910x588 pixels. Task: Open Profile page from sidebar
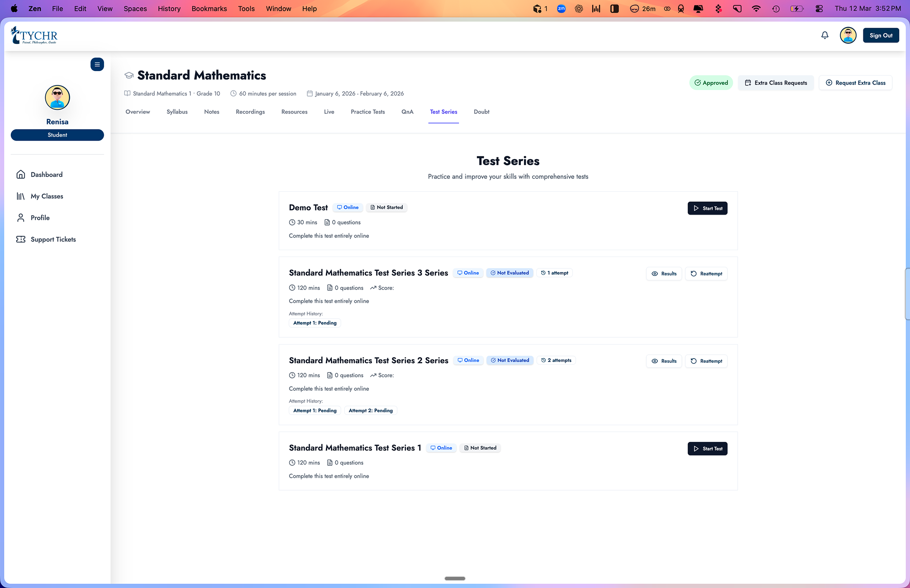pyautogui.click(x=40, y=218)
